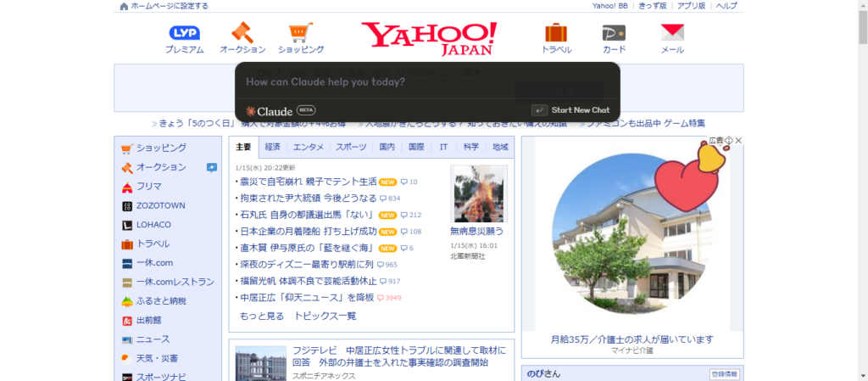Image resolution: width=868 pixels, height=381 pixels.
Task: Click the 登録情報 button
Action: pos(724,374)
